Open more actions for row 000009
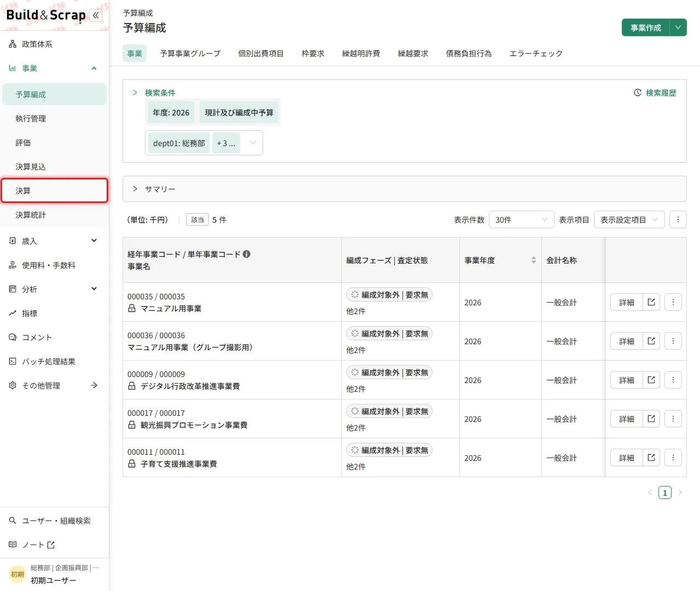700x591 pixels. [673, 380]
